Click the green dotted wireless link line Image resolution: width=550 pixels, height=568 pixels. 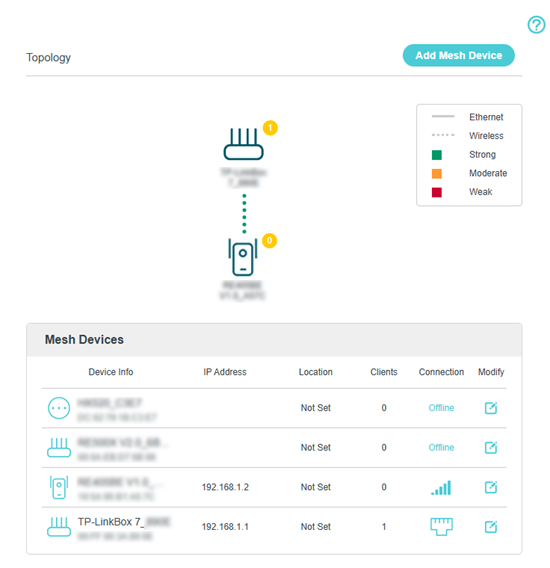(244, 214)
